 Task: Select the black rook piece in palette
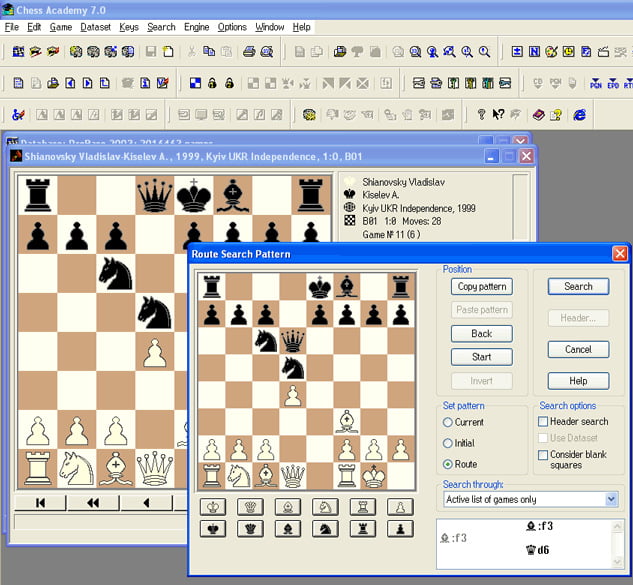click(x=363, y=529)
